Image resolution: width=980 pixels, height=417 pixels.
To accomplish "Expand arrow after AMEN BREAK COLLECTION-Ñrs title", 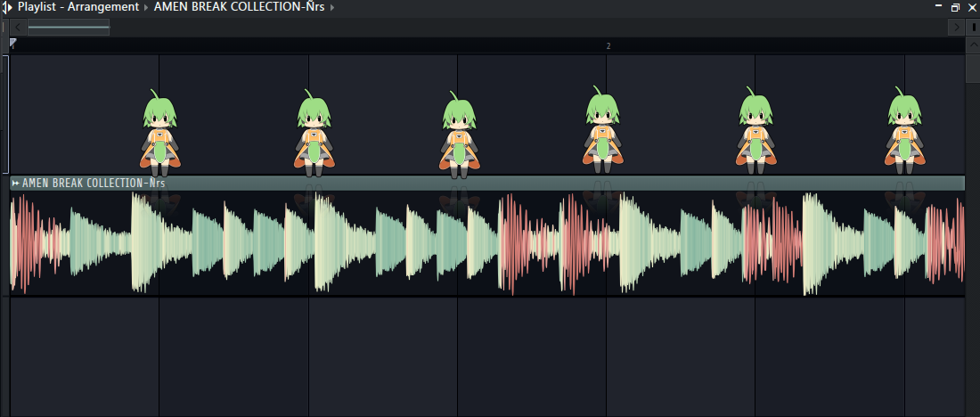I will click(332, 7).
